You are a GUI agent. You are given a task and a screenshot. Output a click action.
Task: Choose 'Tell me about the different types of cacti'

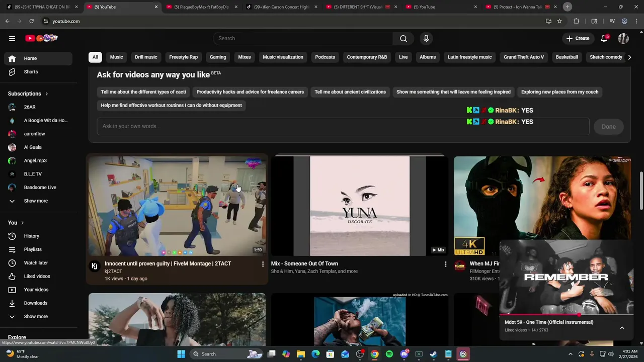pos(143,92)
